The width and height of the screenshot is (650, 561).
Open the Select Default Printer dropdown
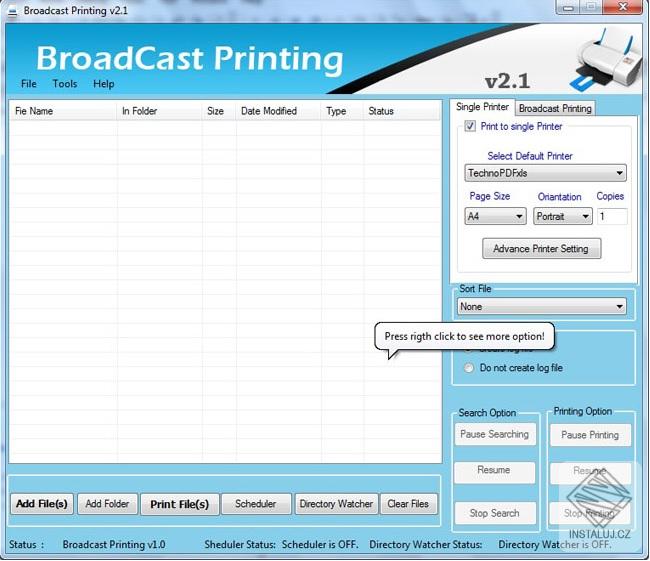[x=545, y=173]
